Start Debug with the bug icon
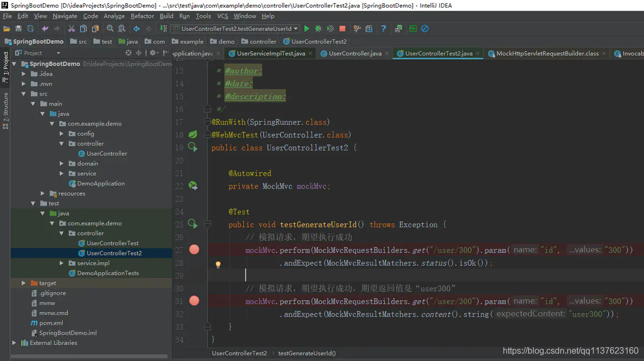The width and height of the screenshot is (644, 361). click(x=319, y=28)
